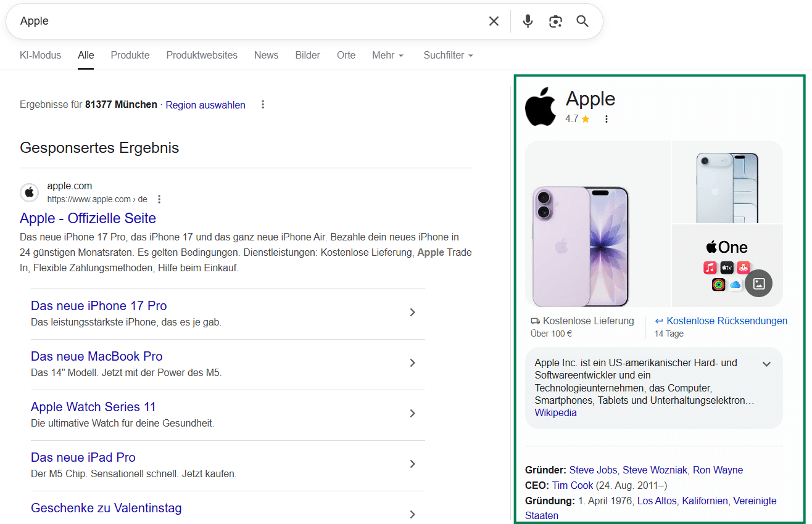The image size is (812, 524).
Task: Switch to the Bilder tab
Action: pos(307,55)
